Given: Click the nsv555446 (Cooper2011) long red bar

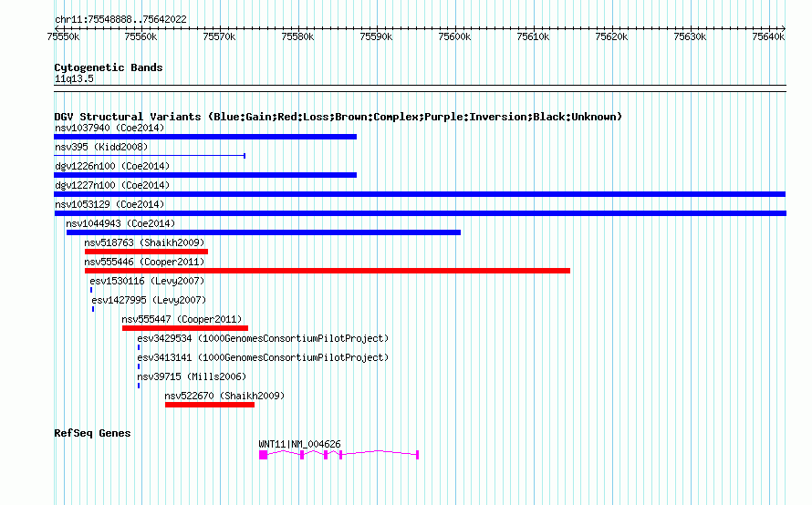Looking at the screenshot, I should point(328,271).
